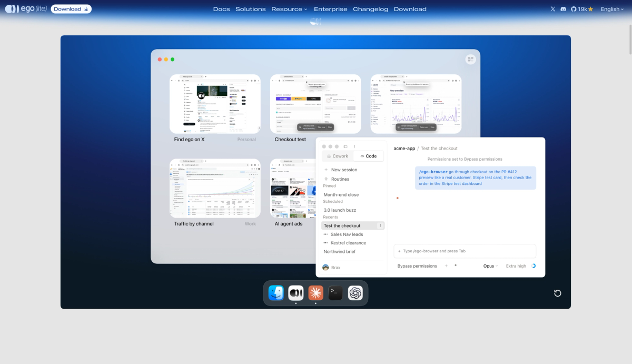Open the Docs menu item
This screenshot has width=632, height=364.
(221, 9)
